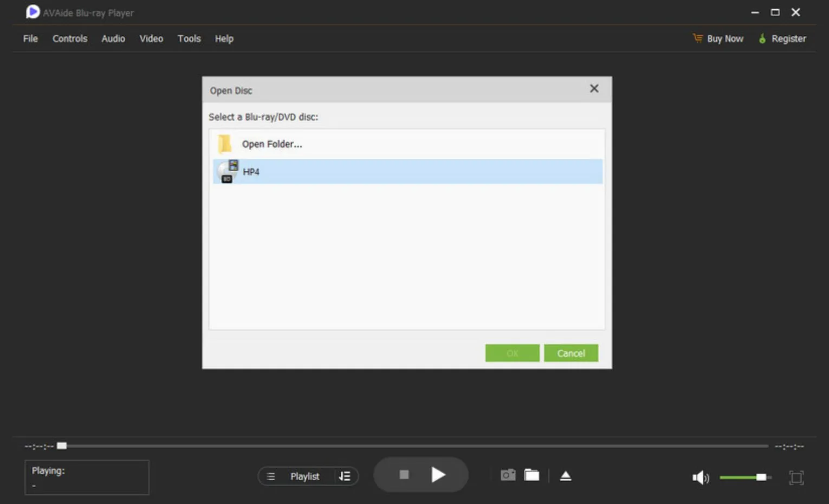Viewport: 829px width, 504px height.
Task: Enter fullscreen using the fullscreen icon
Action: [796, 477]
